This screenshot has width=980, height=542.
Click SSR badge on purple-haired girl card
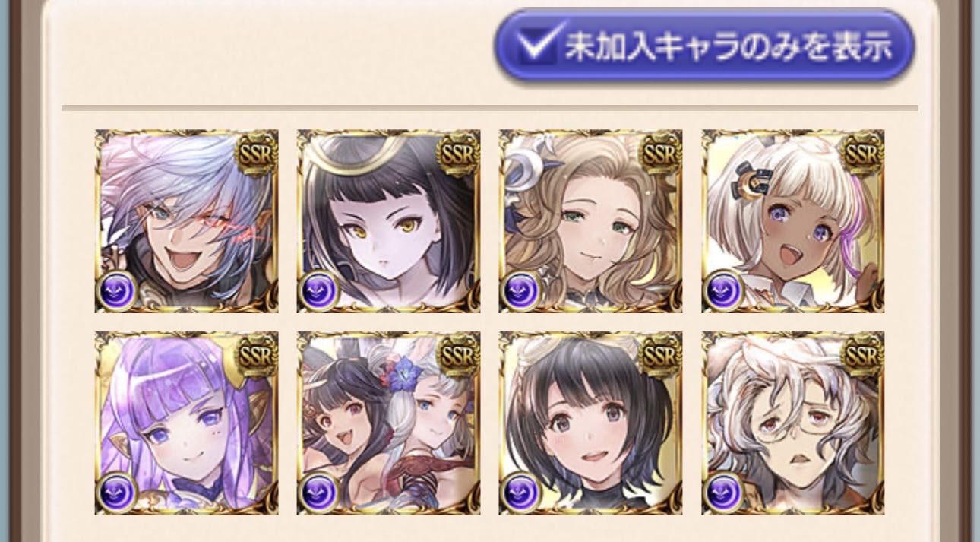256,357
